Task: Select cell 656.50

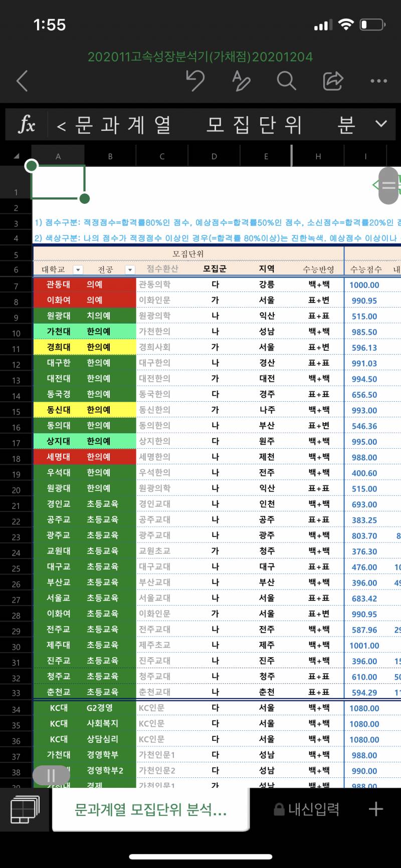Action: 364,395
